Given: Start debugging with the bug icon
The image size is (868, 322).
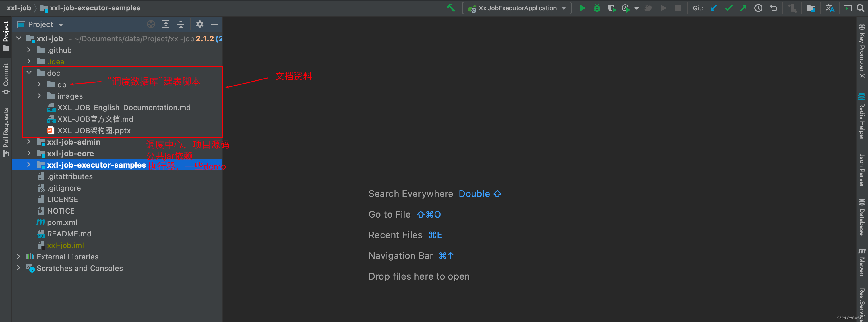Looking at the screenshot, I should coord(597,8).
